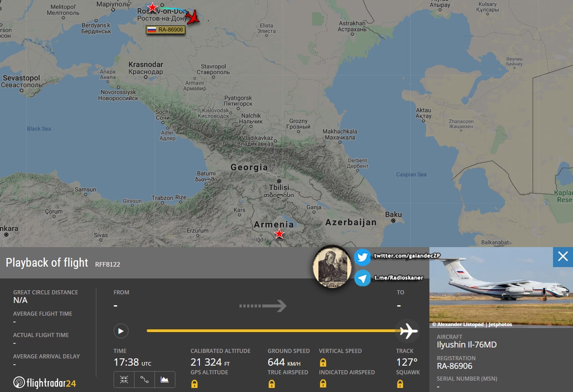Click the lock icon under True Airspeed
The height and width of the screenshot is (392, 573).
(x=272, y=384)
